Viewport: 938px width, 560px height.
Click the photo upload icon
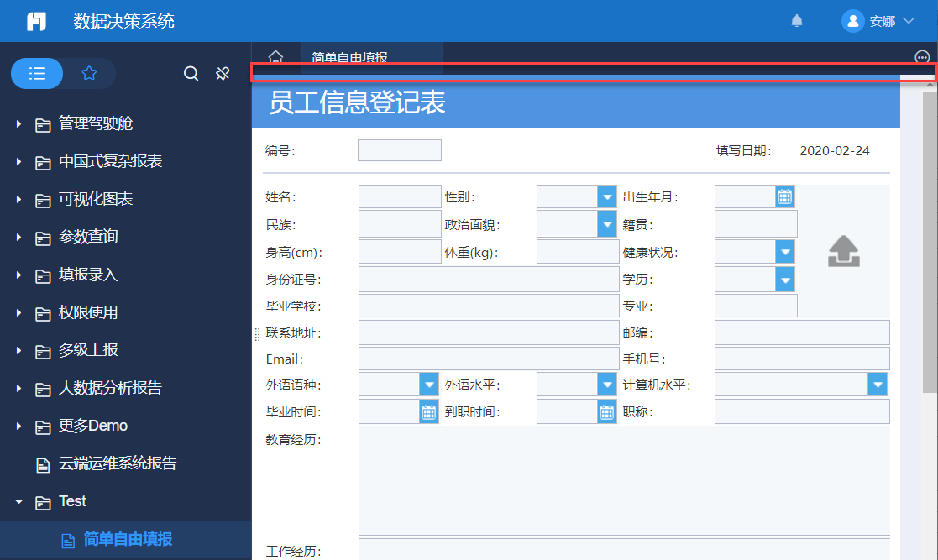click(843, 251)
